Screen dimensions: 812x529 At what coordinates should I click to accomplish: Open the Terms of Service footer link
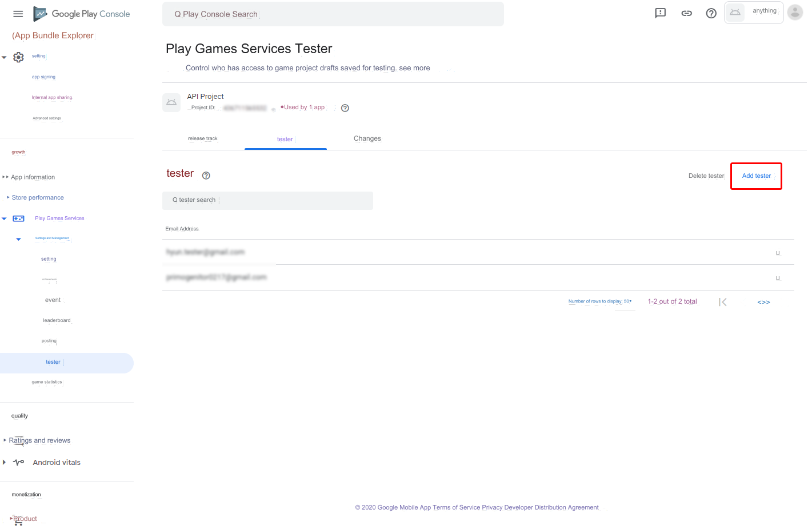click(457, 507)
